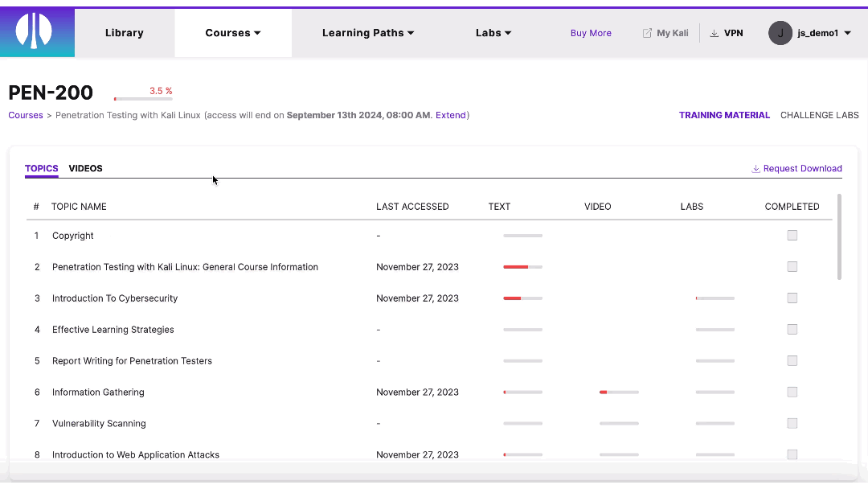Viewport: 868px width, 489px height.
Task: Open the Labs dropdown
Action: (493, 33)
